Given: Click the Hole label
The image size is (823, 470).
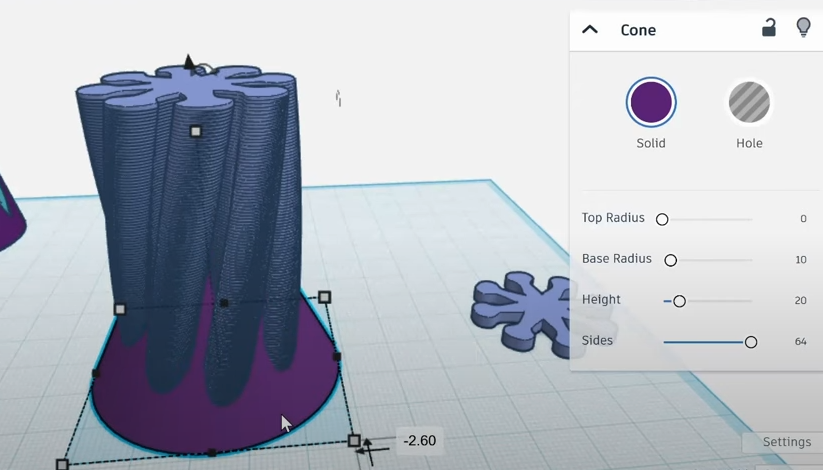Looking at the screenshot, I should tap(749, 143).
